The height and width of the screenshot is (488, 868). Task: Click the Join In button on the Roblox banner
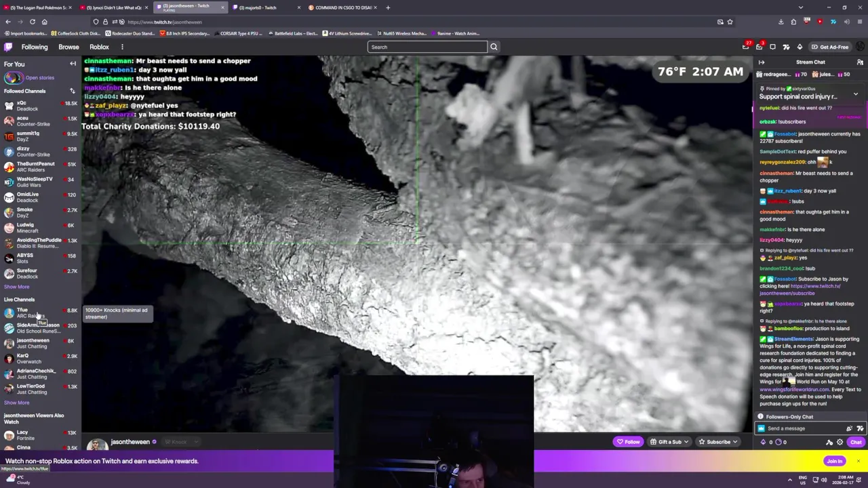click(835, 461)
